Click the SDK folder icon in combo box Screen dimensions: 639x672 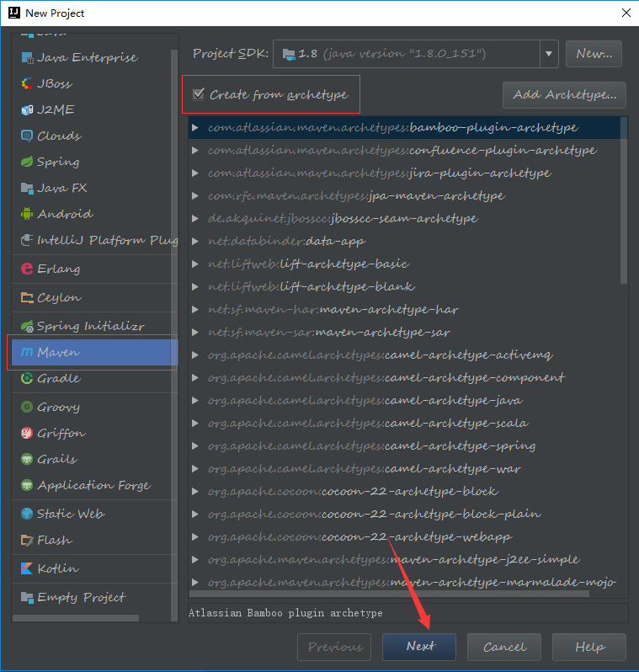(x=289, y=54)
